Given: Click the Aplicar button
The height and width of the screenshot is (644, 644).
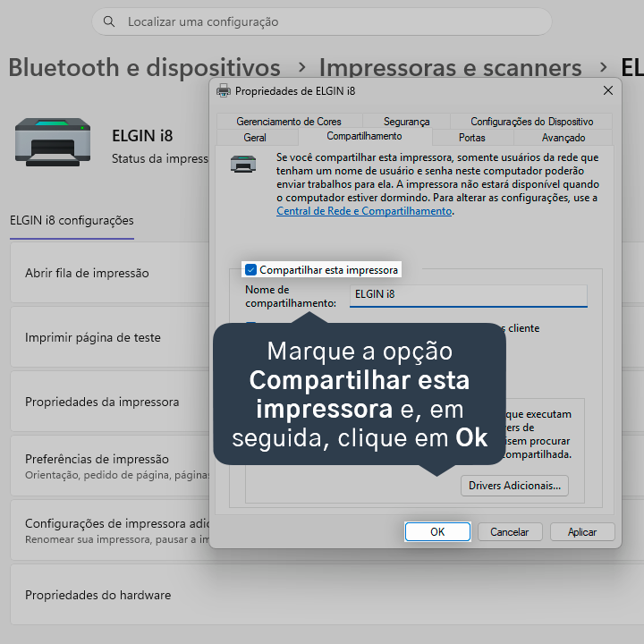Looking at the screenshot, I should tap(582, 532).
